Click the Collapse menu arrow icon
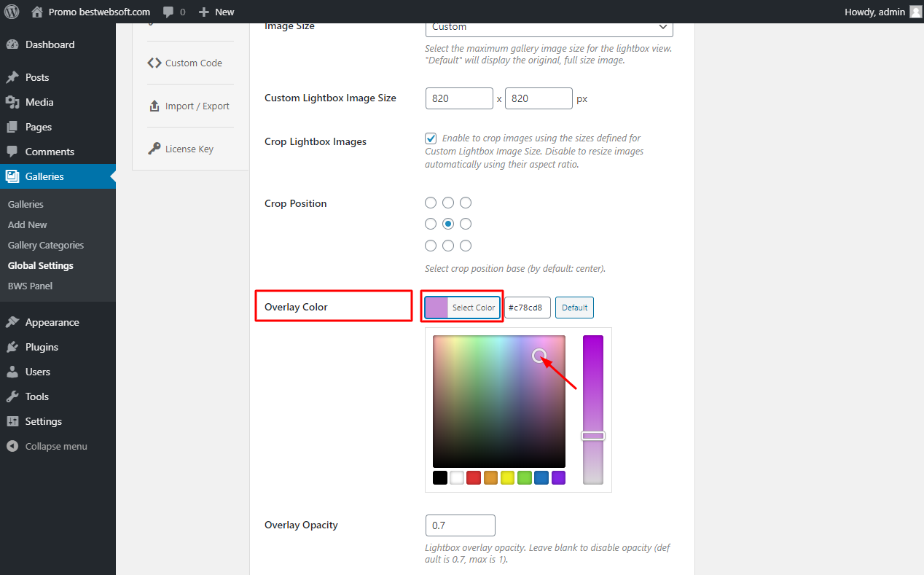The width and height of the screenshot is (924, 575). coord(12,446)
